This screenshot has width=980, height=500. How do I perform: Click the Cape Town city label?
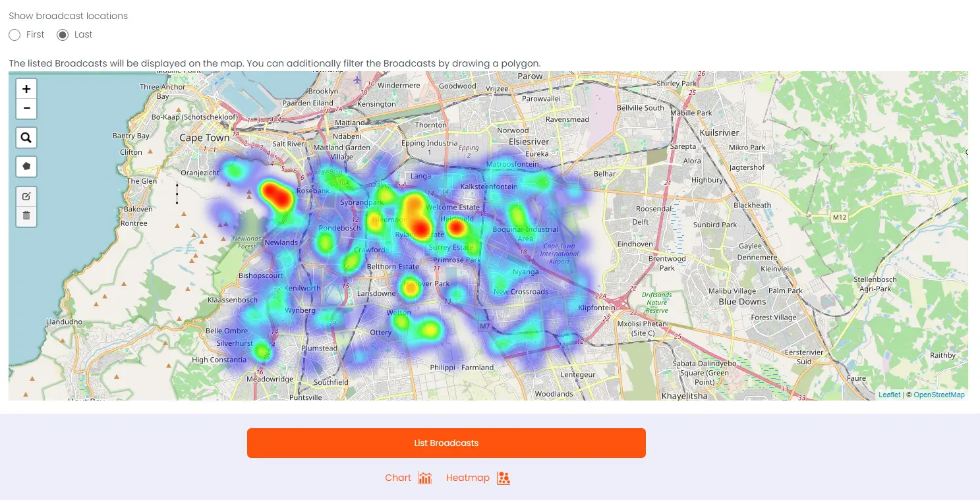click(x=204, y=138)
